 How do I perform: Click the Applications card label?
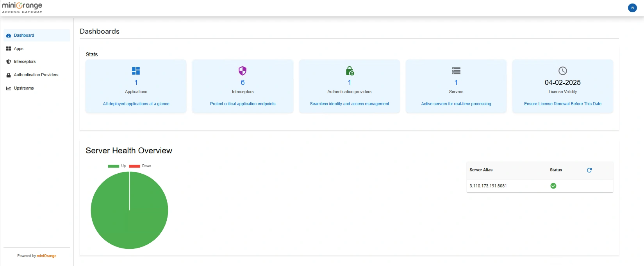(x=136, y=92)
